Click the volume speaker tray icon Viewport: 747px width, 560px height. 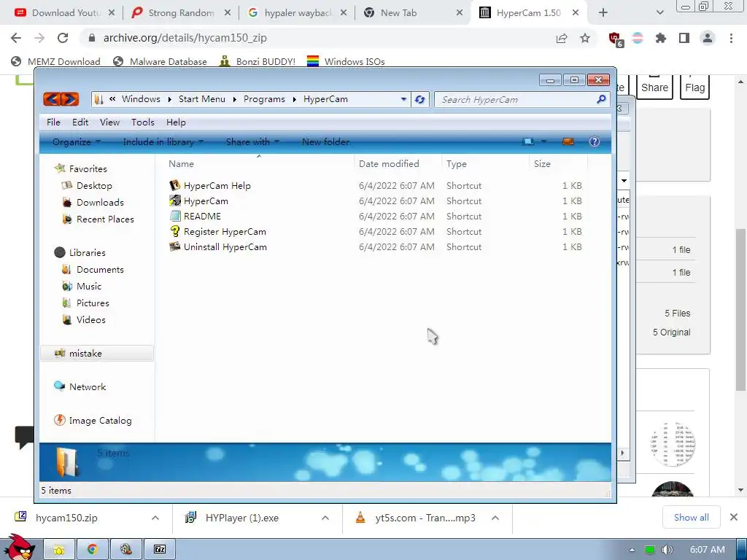[x=667, y=550]
